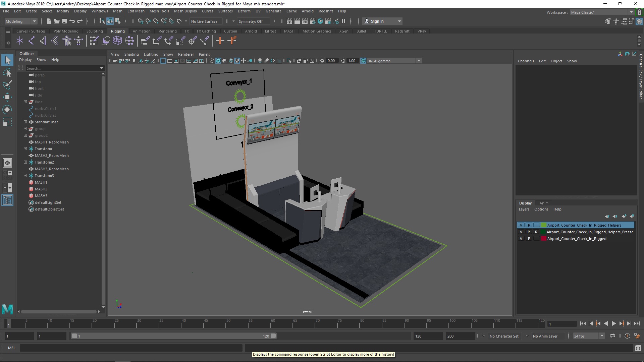Click the time range slider bar
644x362 pixels.
pos(173,336)
